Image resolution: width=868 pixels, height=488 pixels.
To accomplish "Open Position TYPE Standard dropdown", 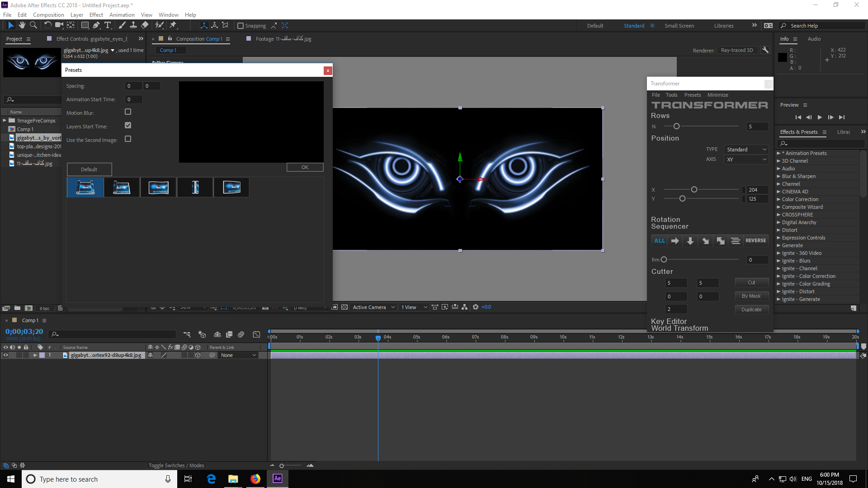I will pyautogui.click(x=746, y=150).
